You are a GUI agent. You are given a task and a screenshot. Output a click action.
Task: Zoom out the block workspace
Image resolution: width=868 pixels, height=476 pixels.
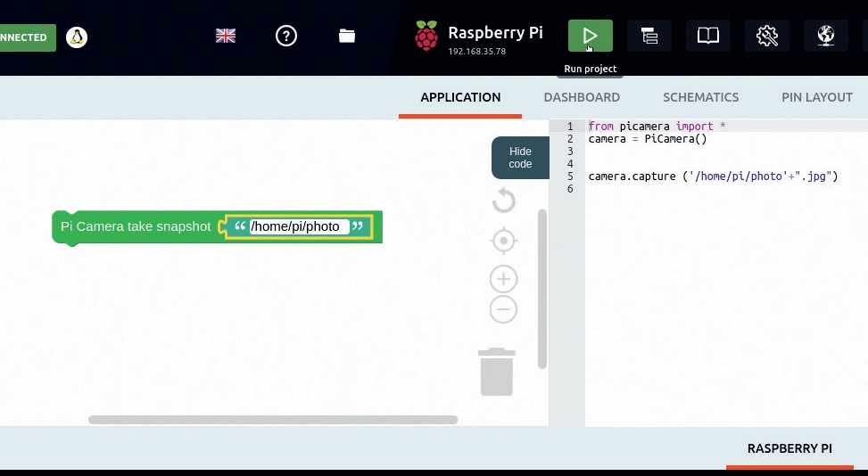pyautogui.click(x=504, y=309)
